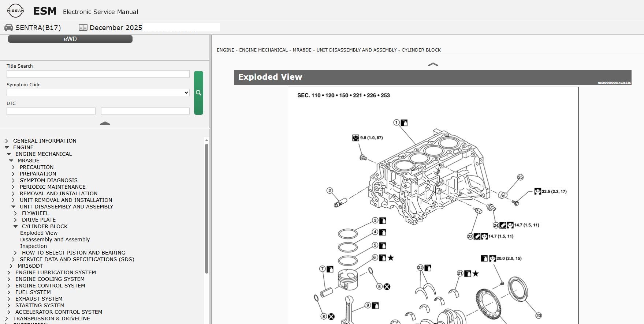This screenshot has width=644, height=324.
Task: Click callout number 9 near connecting rod
Action: tap(368, 305)
